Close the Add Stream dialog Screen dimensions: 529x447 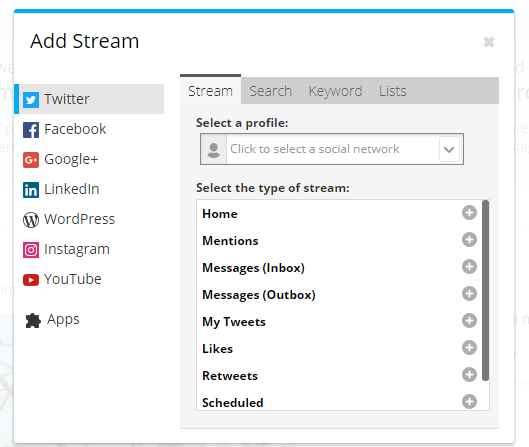point(489,42)
